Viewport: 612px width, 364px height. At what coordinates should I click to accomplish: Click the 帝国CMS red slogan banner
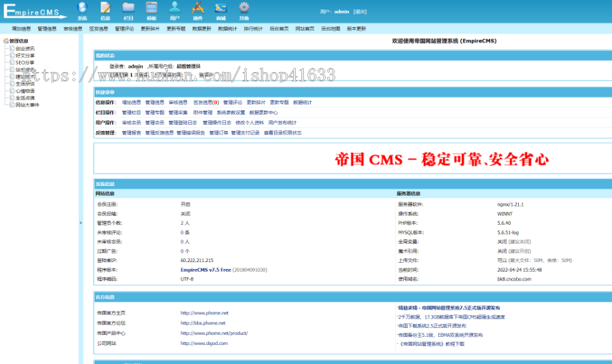[442, 160]
